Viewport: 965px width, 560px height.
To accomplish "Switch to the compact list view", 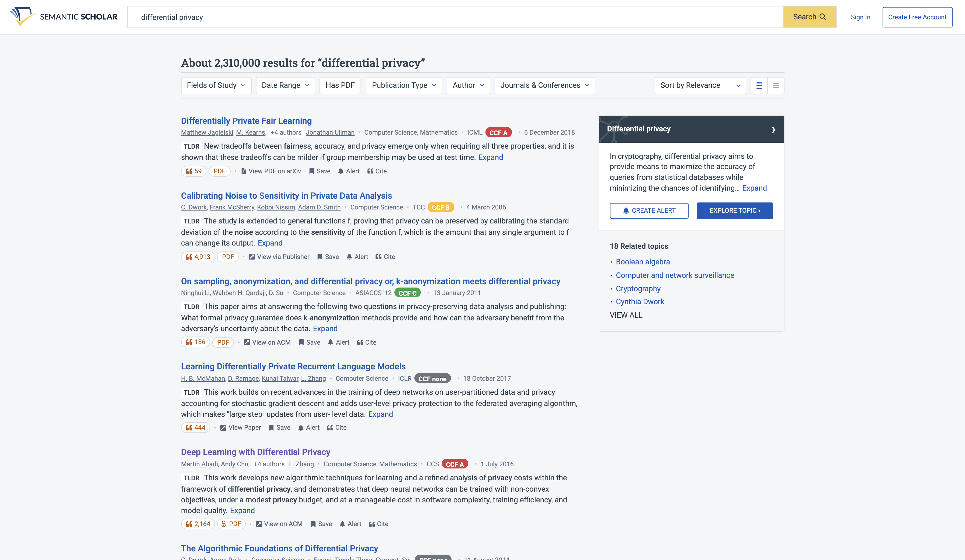I will click(775, 85).
